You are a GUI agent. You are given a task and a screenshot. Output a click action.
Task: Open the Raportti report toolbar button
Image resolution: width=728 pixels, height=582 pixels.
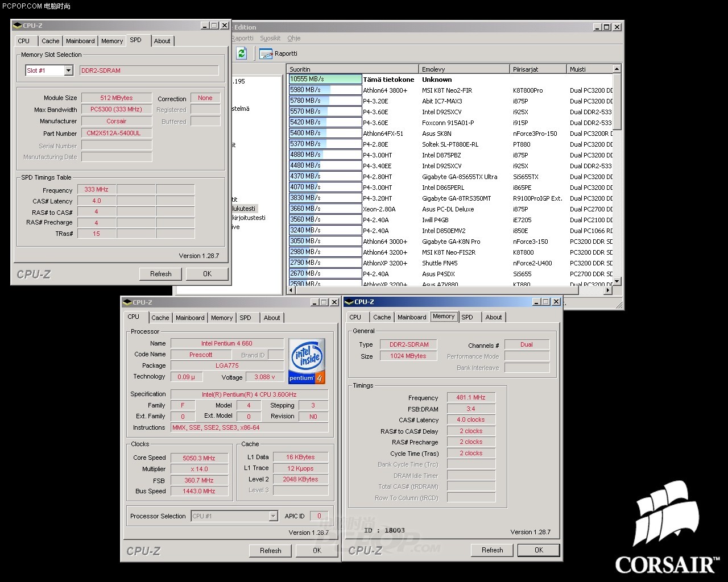pos(278,53)
